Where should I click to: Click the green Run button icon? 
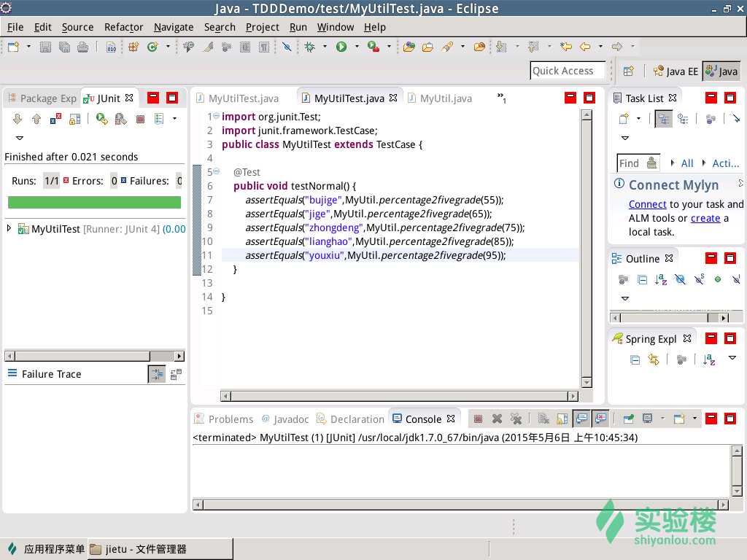(341, 47)
